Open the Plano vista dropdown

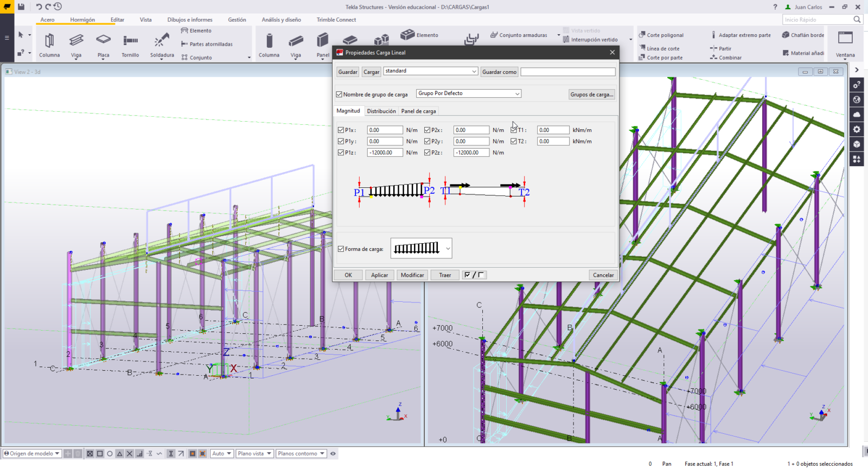(254, 454)
